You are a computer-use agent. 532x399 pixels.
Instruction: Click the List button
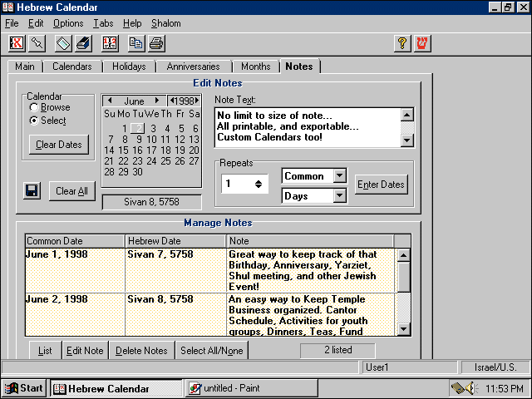point(45,351)
